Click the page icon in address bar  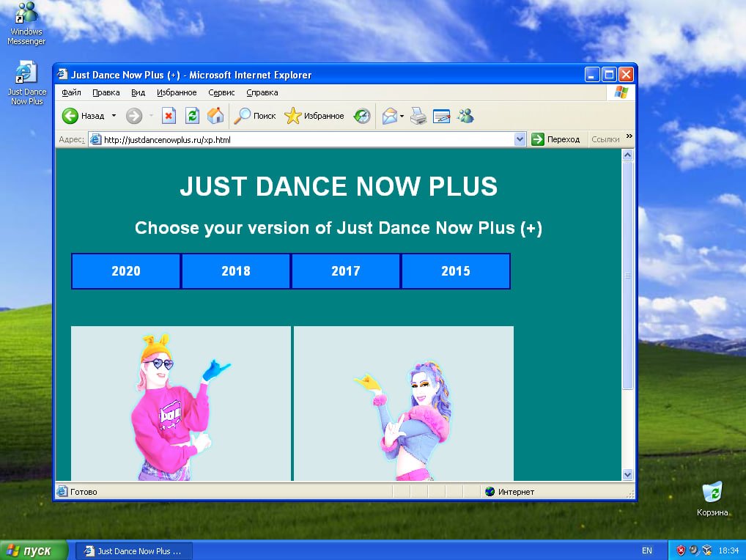[95, 139]
